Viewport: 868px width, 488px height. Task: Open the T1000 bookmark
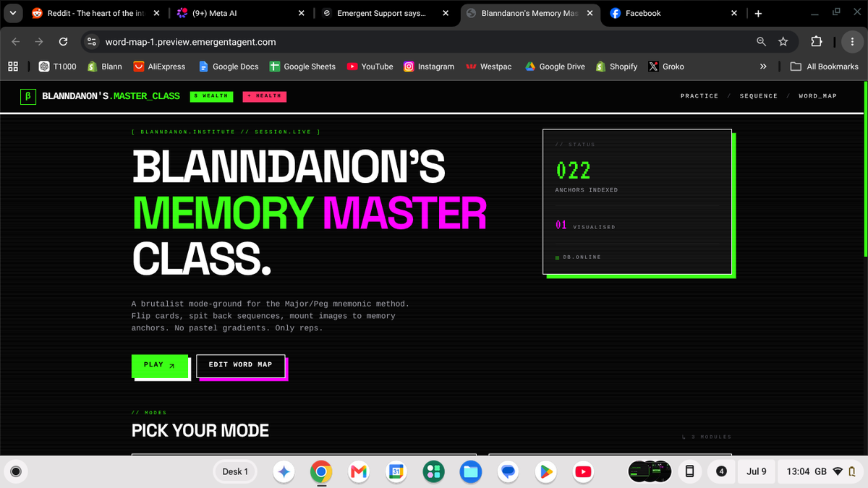click(57, 67)
